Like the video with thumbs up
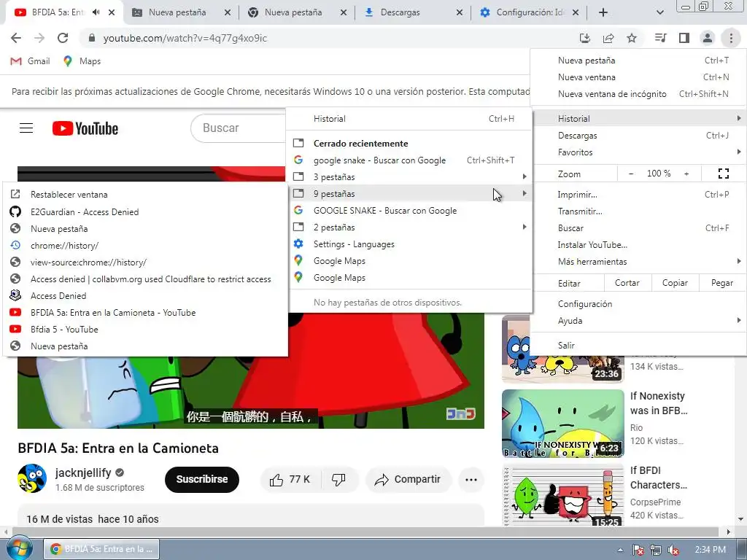The height and width of the screenshot is (560, 747). [x=290, y=480]
